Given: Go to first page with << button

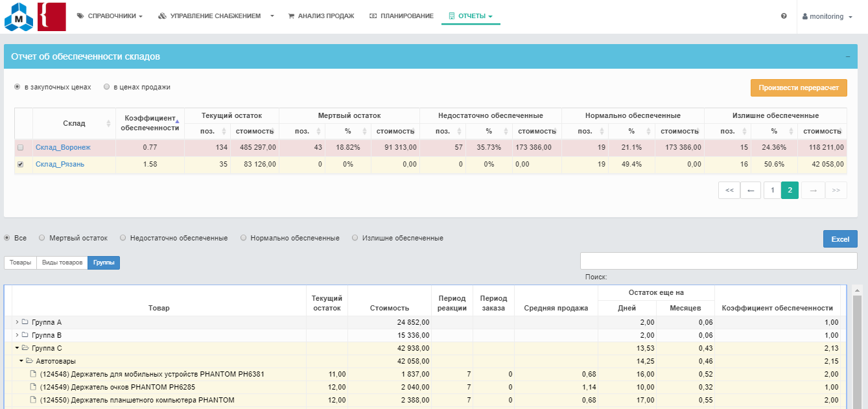Looking at the screenshot, I should point(729,191).
